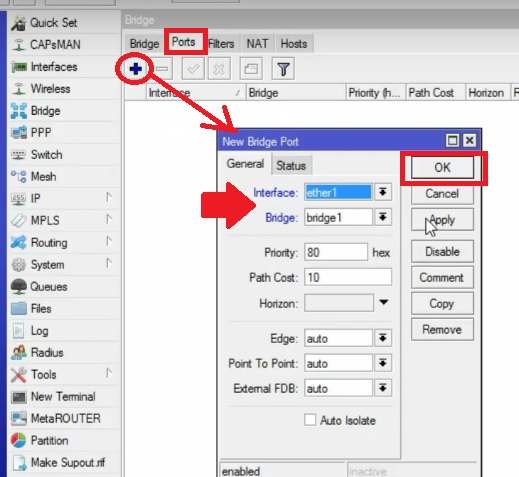This screenshot has width=519, height=477.
Task: Click the disable cross toolbar button
Action: click(219, 69)
